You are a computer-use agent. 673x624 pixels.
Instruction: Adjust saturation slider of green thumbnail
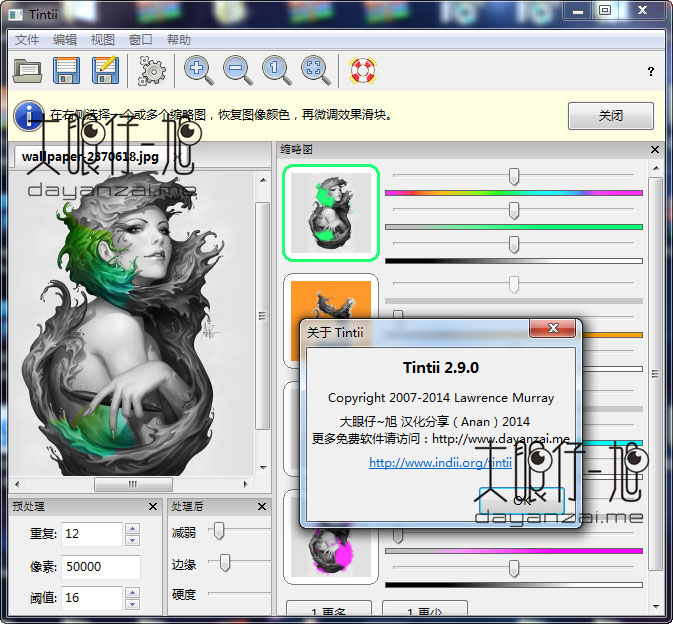(x=513, y=210)
